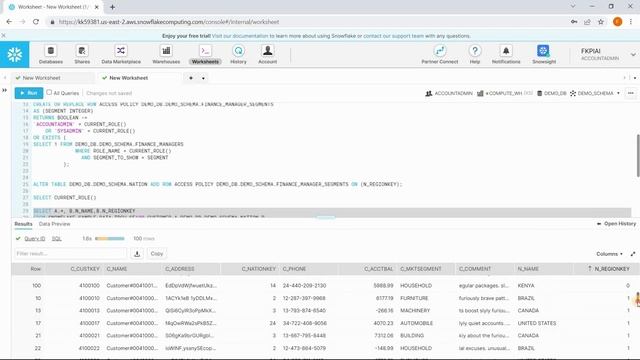This screenshot has height=360, width=640.
Task: Share this page from address bar
Action: (587, 22)
